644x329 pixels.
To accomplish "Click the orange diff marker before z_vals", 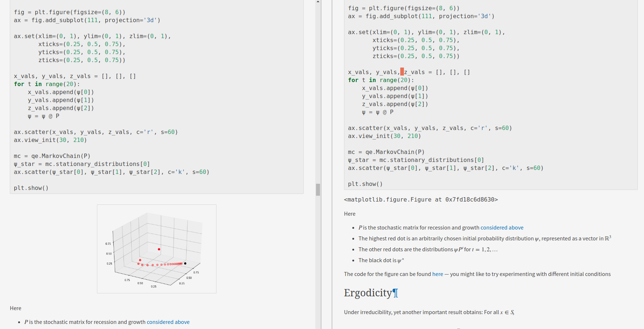I will pos(402,72).
